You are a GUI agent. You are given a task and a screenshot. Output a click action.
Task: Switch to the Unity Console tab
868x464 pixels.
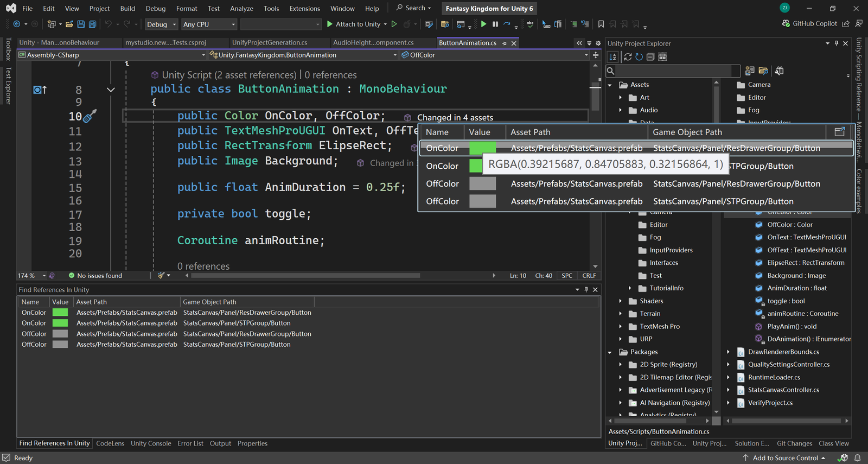(151, 443)
